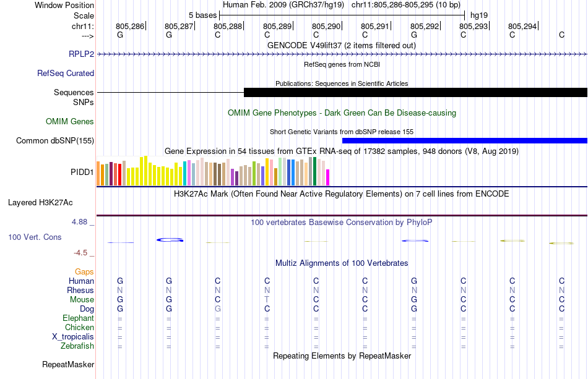The width and height of the screenshot is (588, 379).
Task: Click the Dog species row label
Action: (87, 309)
